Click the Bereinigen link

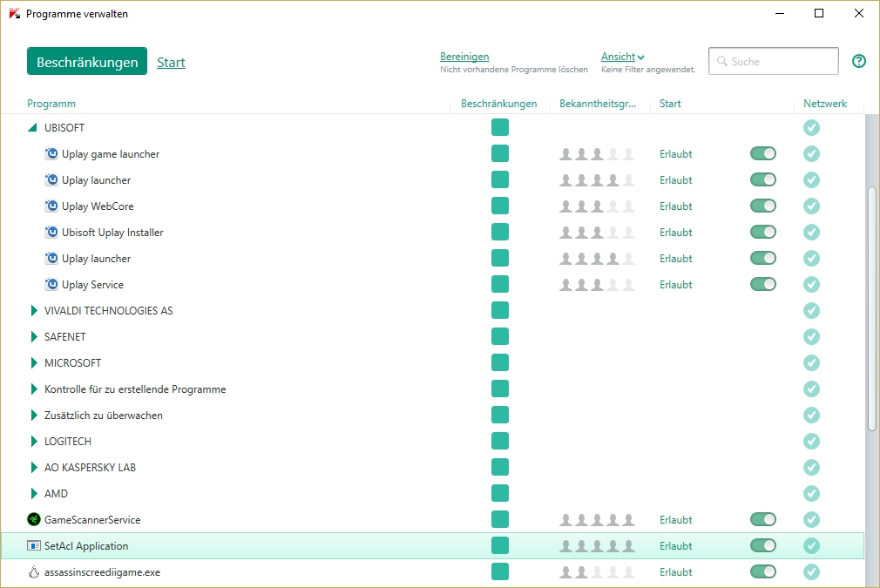point(464,57)
